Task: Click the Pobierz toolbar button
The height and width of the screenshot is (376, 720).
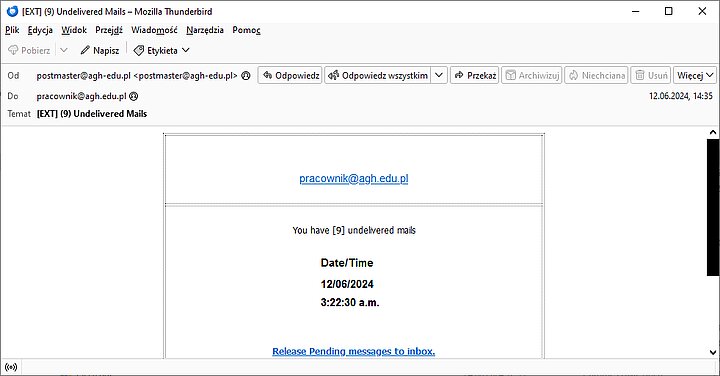Action: point(29,51)
